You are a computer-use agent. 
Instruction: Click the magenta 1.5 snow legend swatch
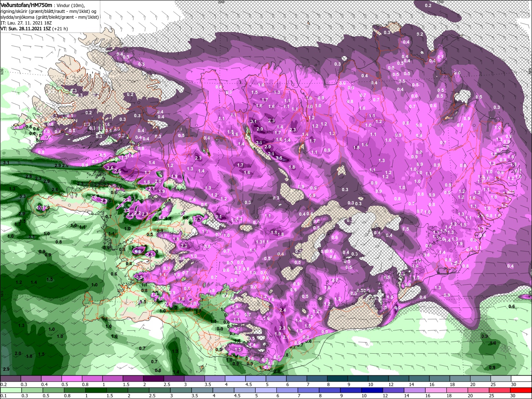133,379
